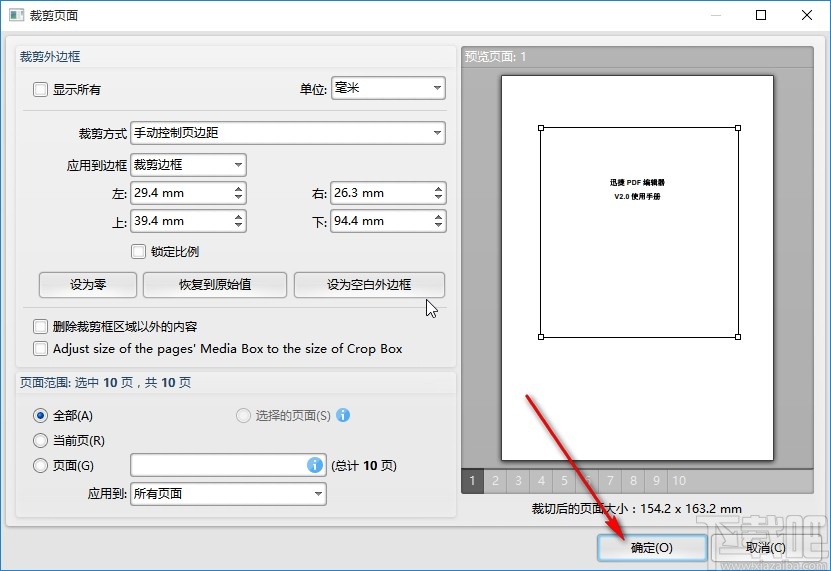Select the 选择的页面(S) radio button

pos(243,415)
